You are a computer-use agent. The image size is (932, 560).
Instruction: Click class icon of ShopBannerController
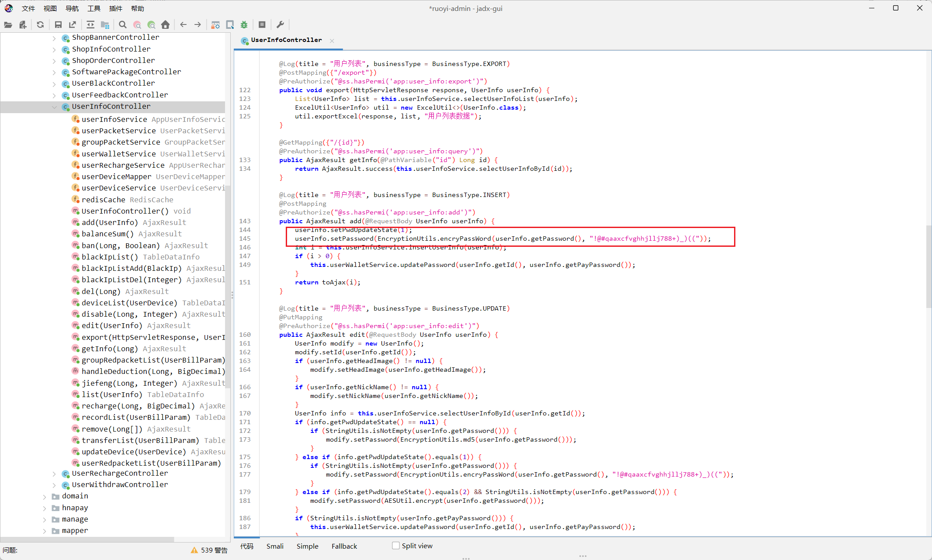click(x=66, y=38)
